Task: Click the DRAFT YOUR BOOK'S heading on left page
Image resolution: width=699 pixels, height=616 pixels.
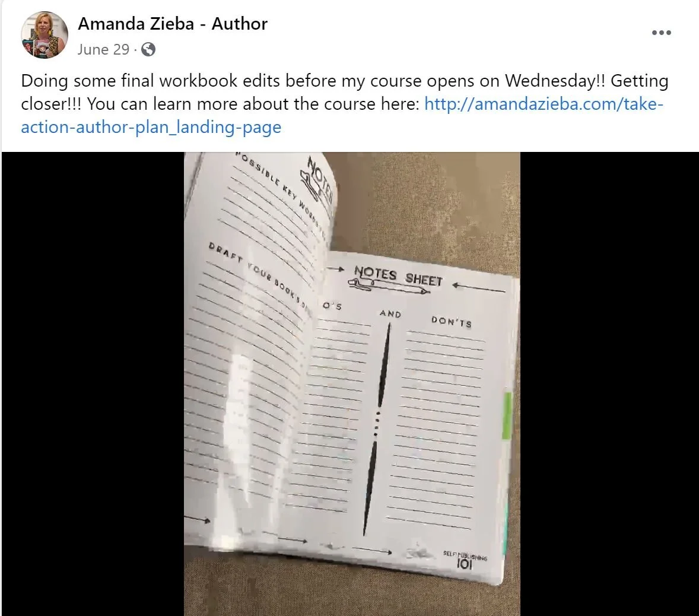Action: 258,275
